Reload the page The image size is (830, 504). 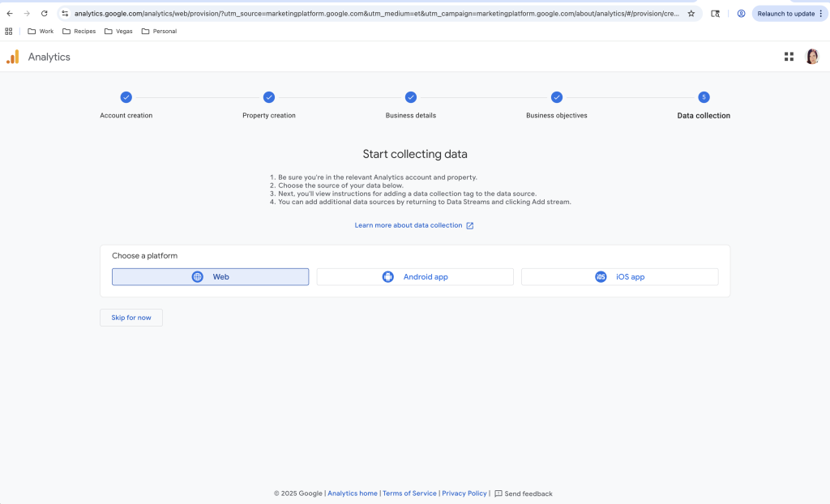(44, 14)
